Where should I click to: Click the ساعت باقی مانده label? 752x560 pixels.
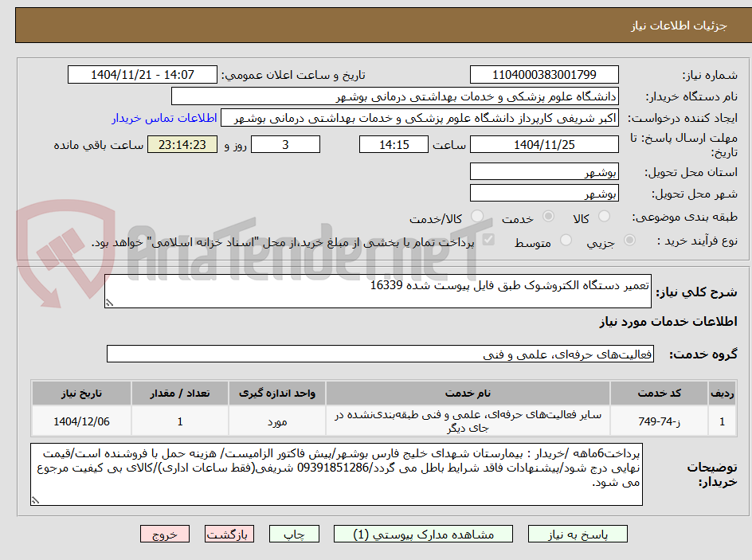pyautogui.click(x=98, y=145)
